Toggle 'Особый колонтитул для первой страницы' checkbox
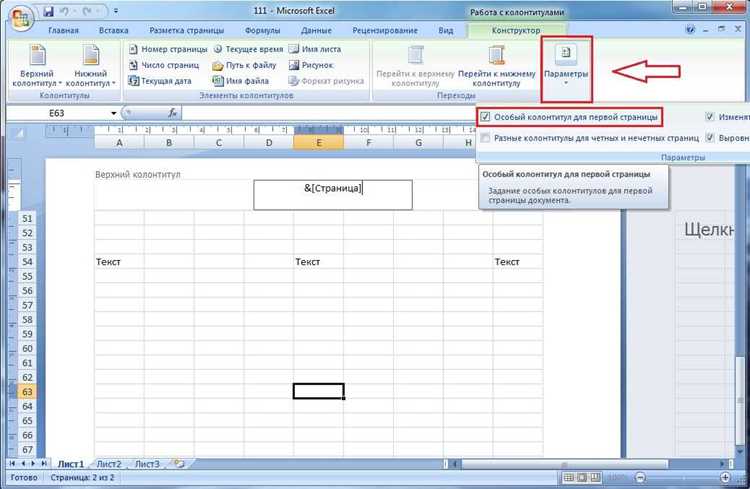The width and height of the screenshot is (750, 489). click(485, 117)
